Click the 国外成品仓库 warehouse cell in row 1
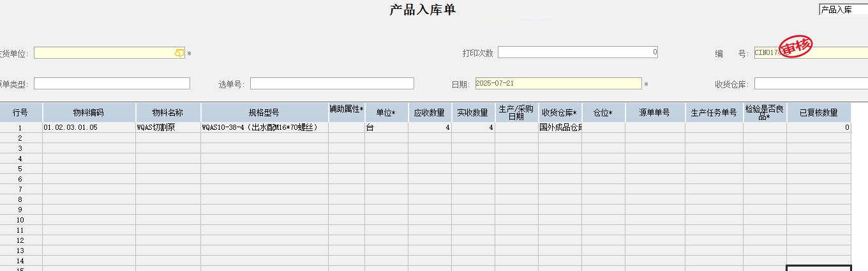Screen dimensions: 868x271 pyautogui.click(x=560, y=128)
